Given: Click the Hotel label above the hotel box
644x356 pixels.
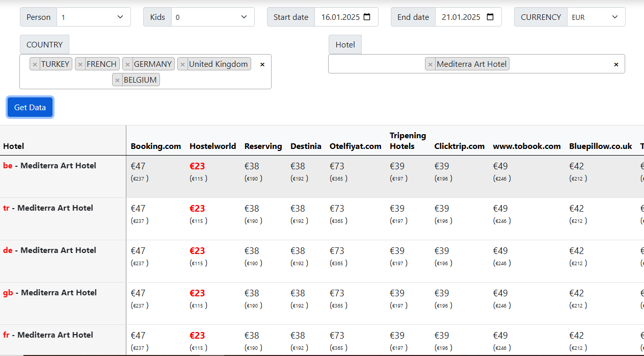Looking at the screenshot, I should 345,44.
